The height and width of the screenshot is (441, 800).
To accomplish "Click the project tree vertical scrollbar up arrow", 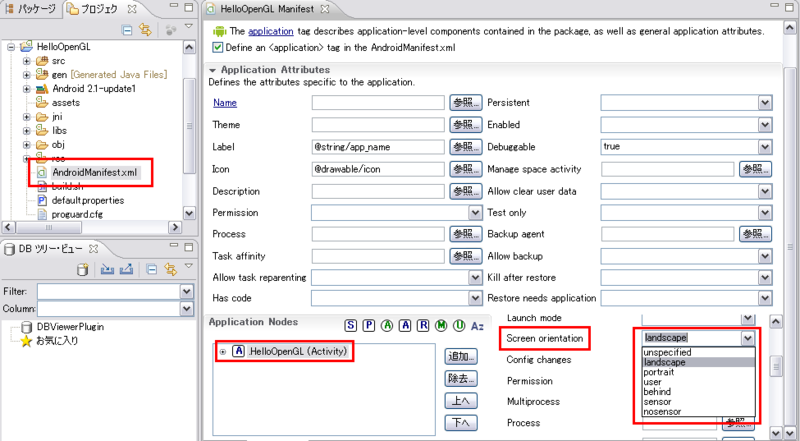I will coord(189,47).
